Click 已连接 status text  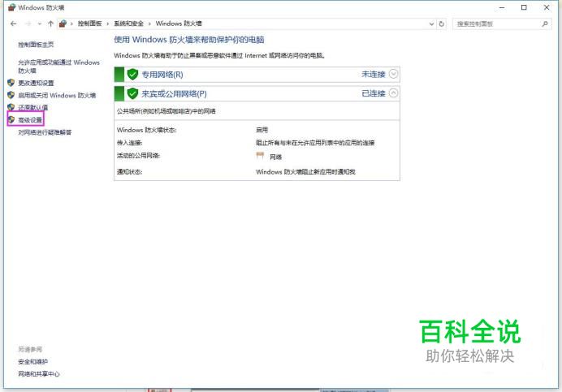tap(374, 93)
